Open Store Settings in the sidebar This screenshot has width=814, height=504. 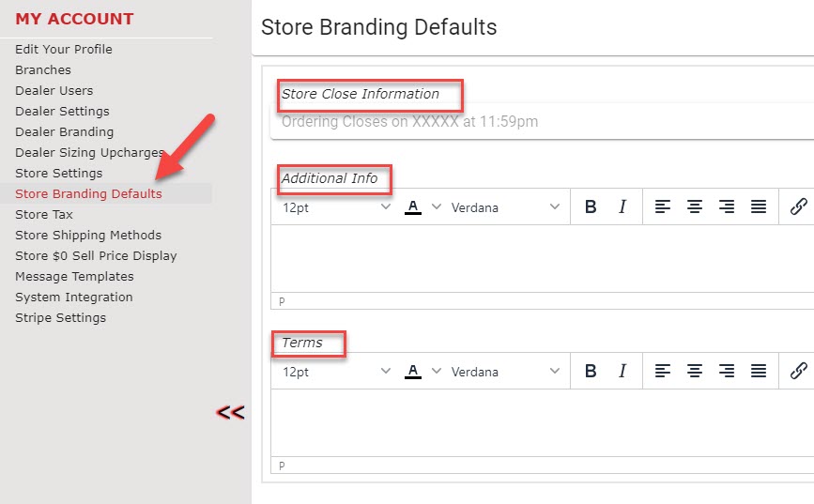click(58, 173)
